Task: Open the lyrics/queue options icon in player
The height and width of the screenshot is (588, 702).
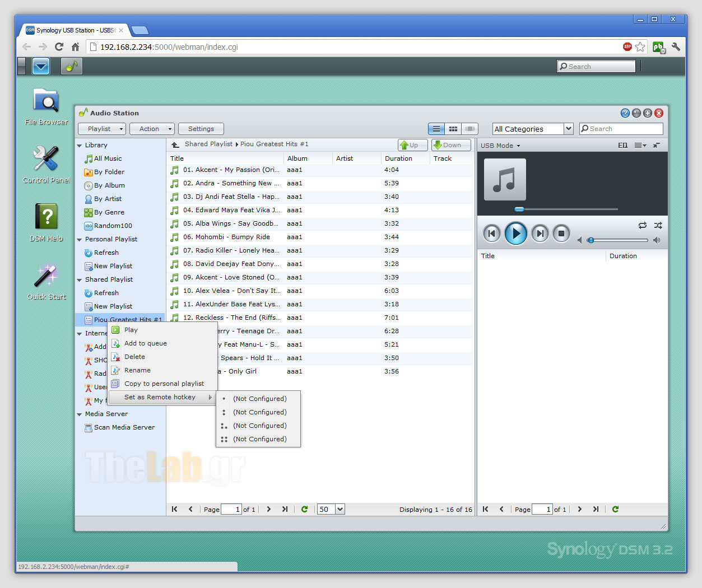Action: point(640,146)
